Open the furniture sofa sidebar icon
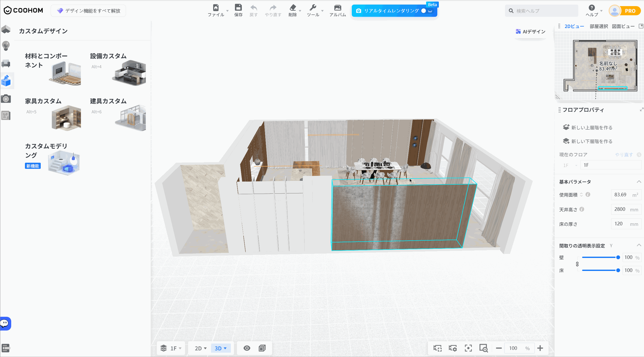This screenshot has height=357, width=644. coord(6,63)
